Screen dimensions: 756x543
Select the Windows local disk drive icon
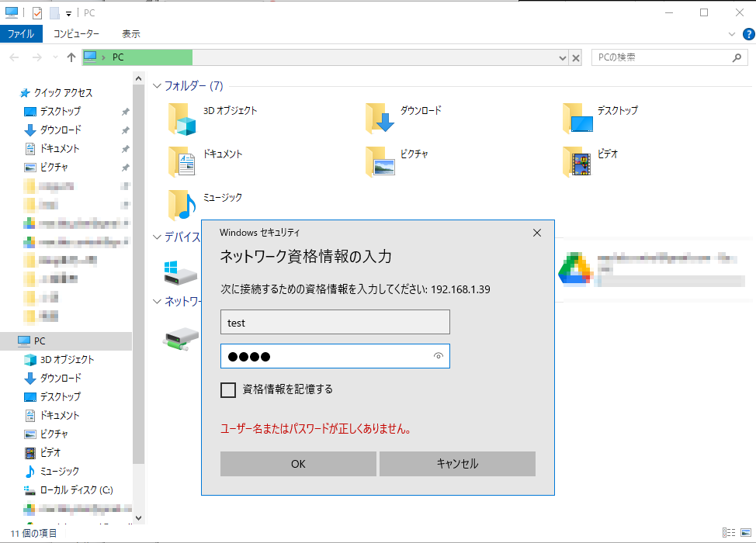(181, 273)
